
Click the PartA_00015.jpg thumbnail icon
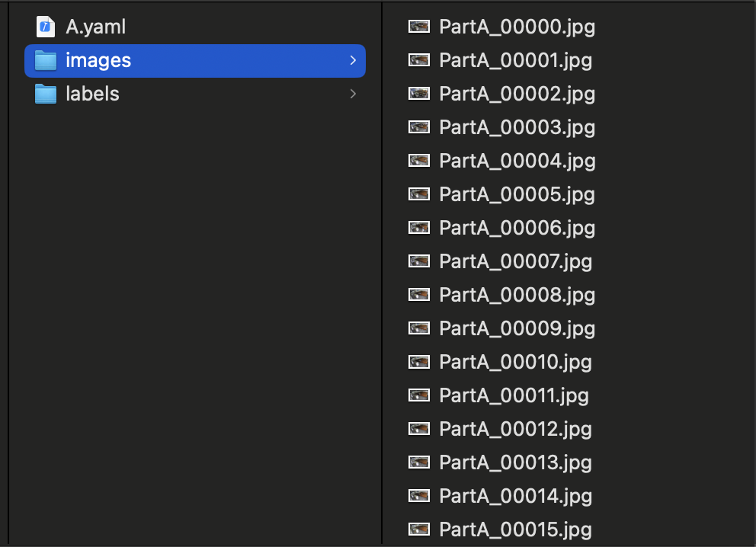[418, 529]
